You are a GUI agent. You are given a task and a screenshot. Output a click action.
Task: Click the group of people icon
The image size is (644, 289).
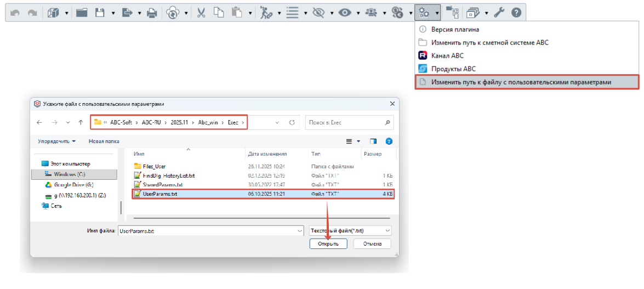coord(371,13)
